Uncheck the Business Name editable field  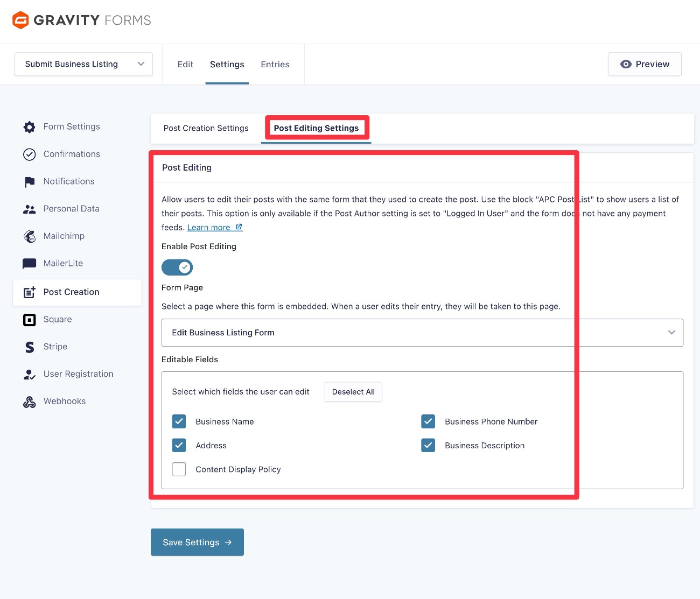[x=179, y=421]
